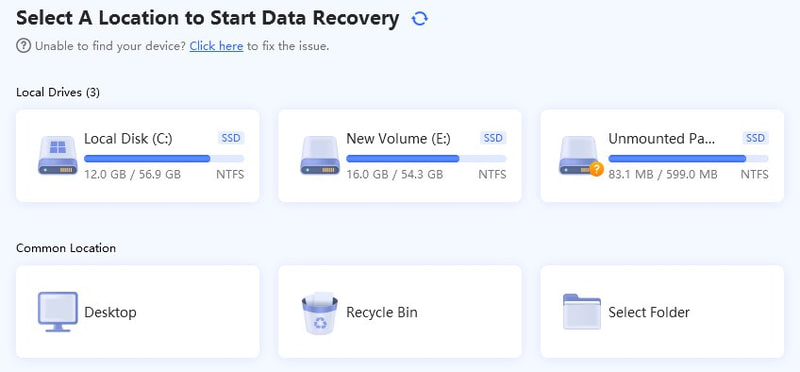Click the Recycle Bin trash icon
This screenshot has width=800, height=372.
pyautogui.click(x=320, y=313)
